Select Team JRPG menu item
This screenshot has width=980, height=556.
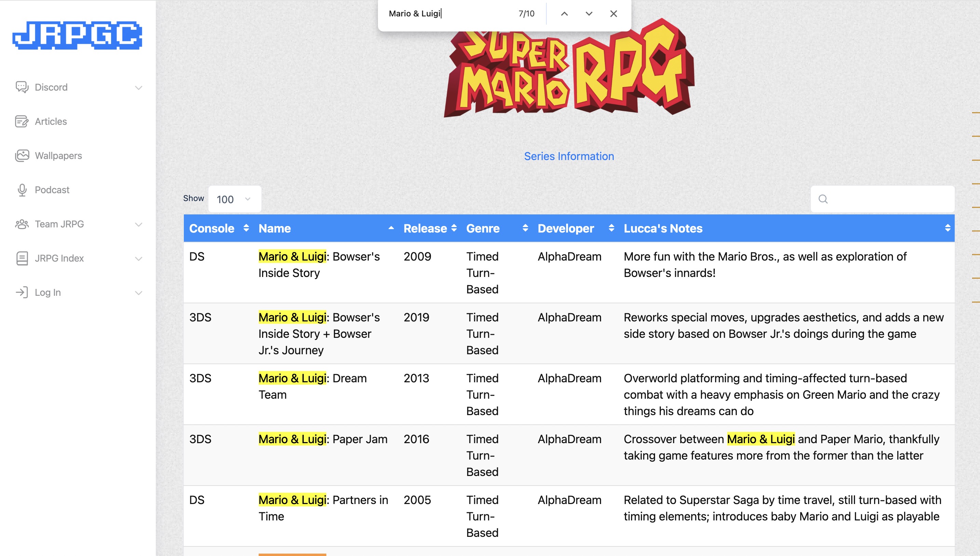point(59,224)
